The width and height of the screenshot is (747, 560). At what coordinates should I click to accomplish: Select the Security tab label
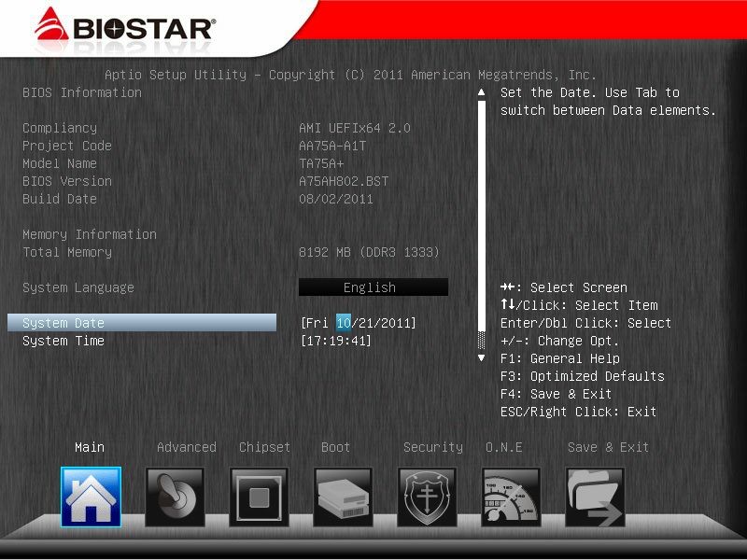coord(433,447)
